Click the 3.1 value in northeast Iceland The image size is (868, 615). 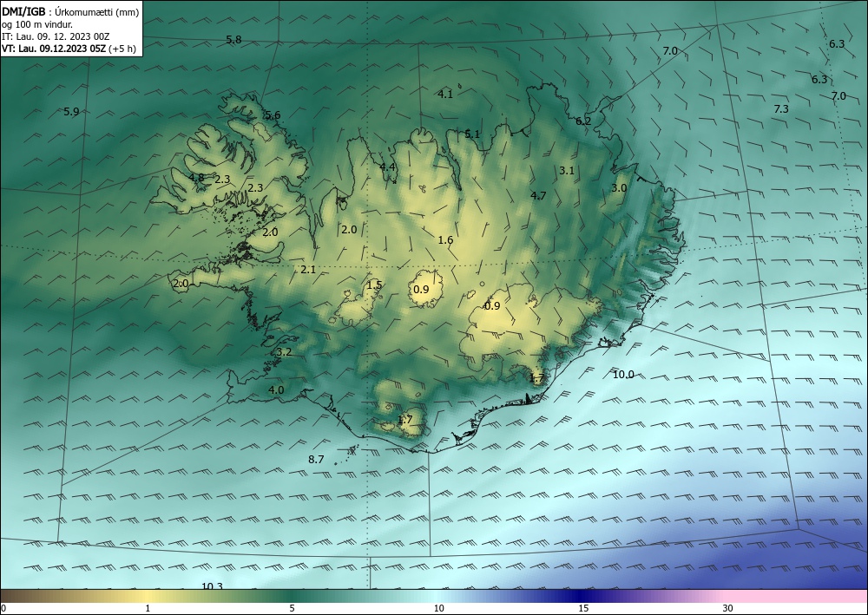pyautogui.click(x=567, y=171)
